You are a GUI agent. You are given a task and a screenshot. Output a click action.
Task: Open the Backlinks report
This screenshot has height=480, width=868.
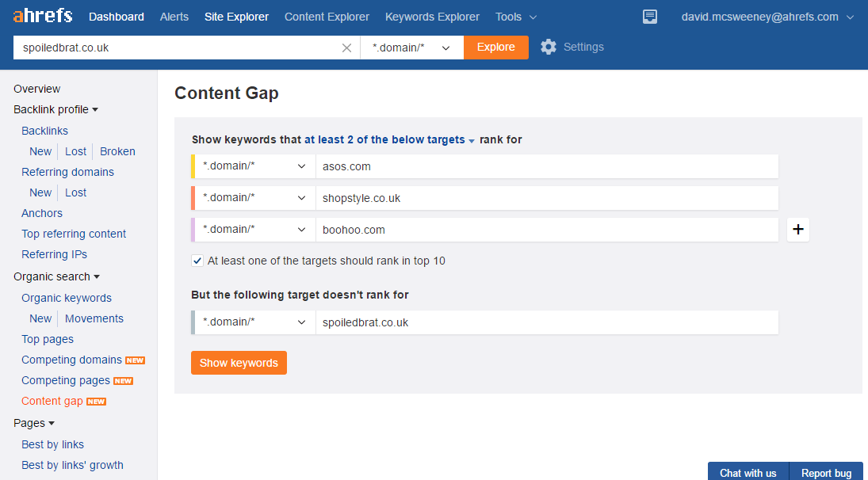pyautogui.click(x=45, y=131)
